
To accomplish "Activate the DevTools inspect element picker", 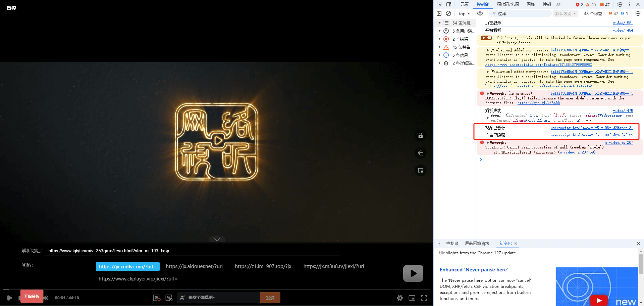I will pos(439,4).
